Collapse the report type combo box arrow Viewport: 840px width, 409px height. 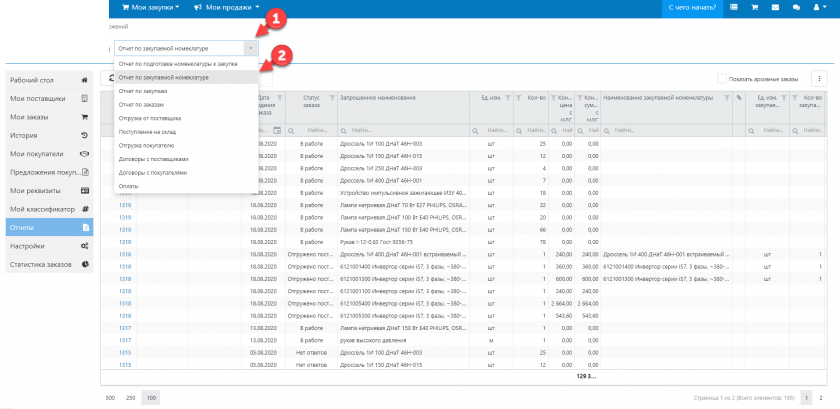[250, 47]
